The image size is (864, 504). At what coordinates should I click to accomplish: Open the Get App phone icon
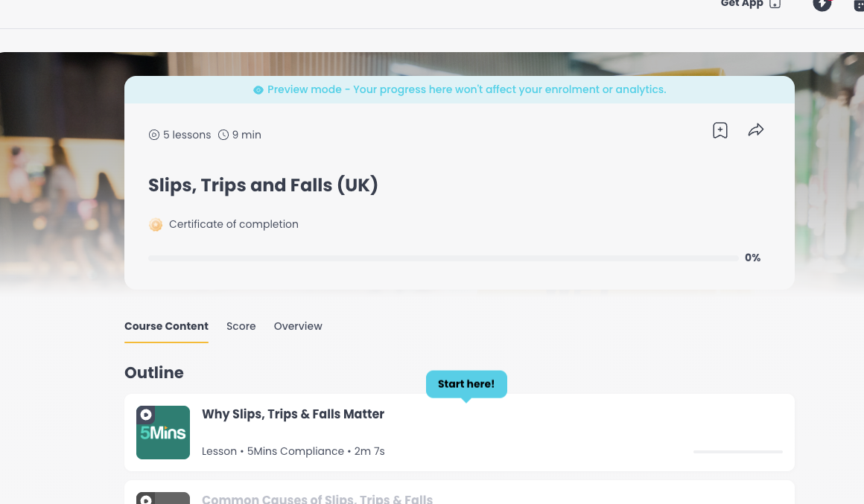775,3
